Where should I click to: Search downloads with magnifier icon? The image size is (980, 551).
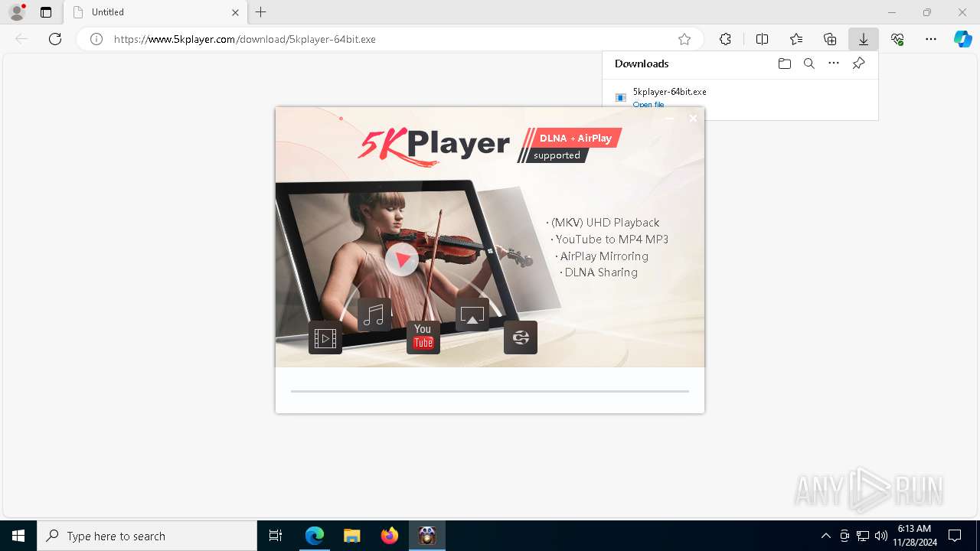click(x=809, y=64)
